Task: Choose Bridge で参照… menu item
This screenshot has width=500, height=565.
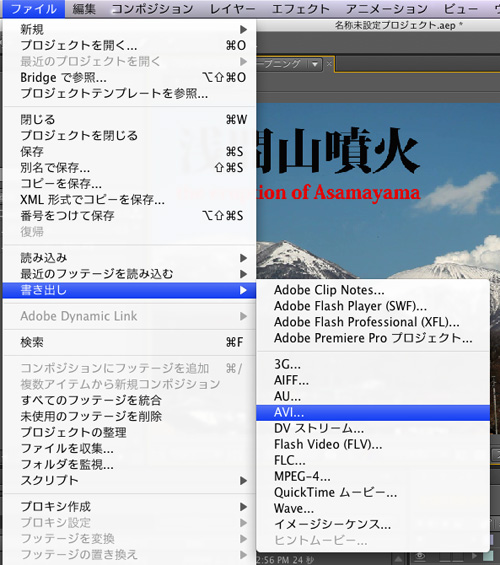Action: (129, 77)
